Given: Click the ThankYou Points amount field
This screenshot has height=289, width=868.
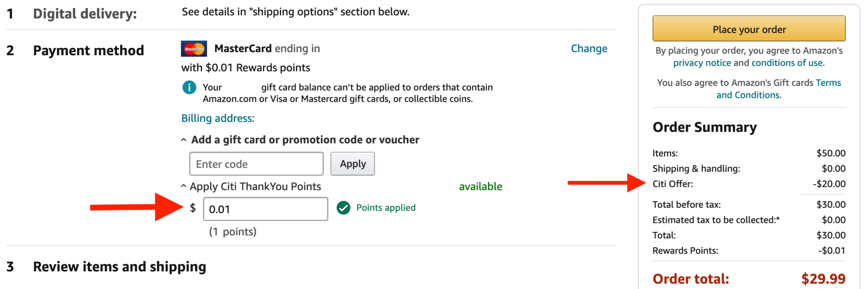Looking at the screenshot, I should [265, 208].
